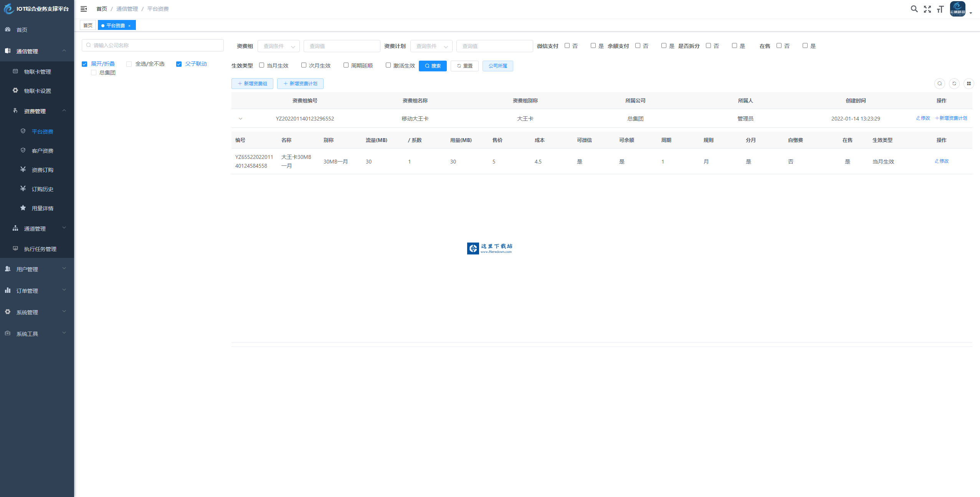Click the company name search field
Viewport: 980px width, 497px height.
(153, 45)
